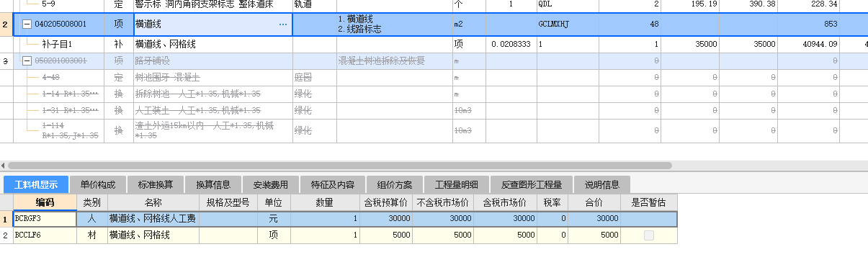The height and width of the screenshot is (270, 868).
Task: Click the 合价 column header
Action: click(595, 202)
